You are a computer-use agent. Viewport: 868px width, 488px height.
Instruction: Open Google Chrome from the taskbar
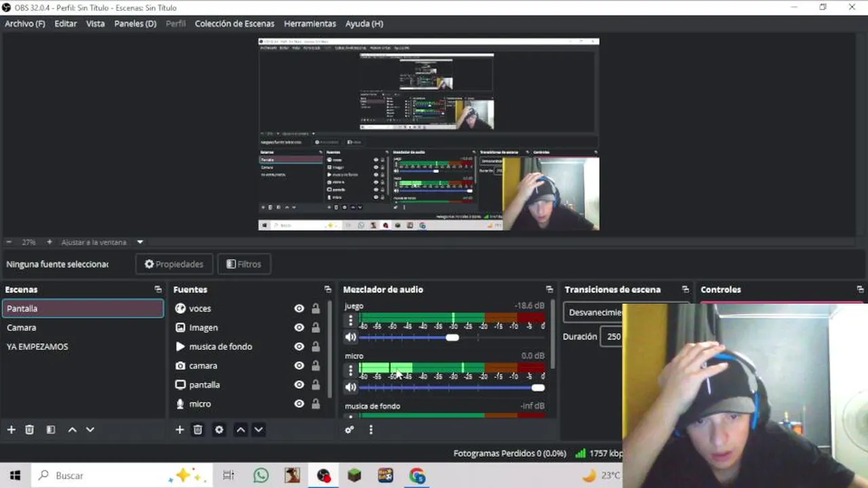[x=417, y=476]
